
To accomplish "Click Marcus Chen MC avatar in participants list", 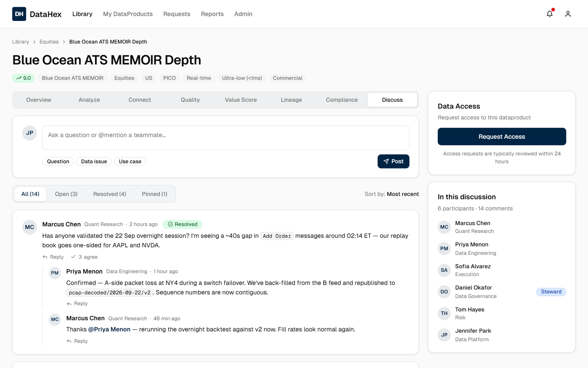I will point(444,227).
